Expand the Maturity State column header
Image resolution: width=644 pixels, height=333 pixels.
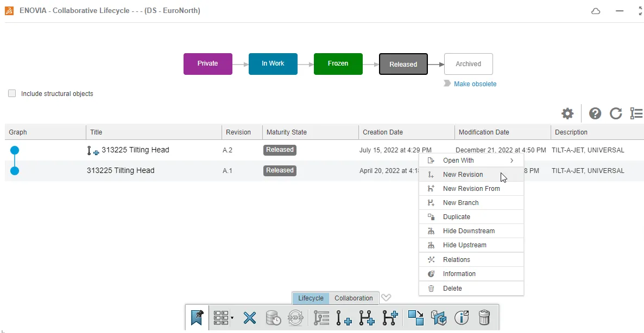(x=288, y=132)
